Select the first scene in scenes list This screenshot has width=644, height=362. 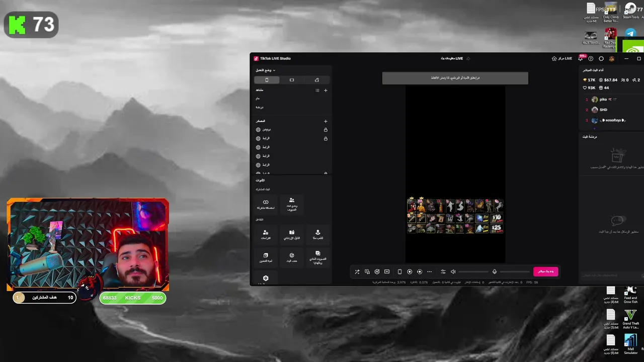(x=292, y=99)
